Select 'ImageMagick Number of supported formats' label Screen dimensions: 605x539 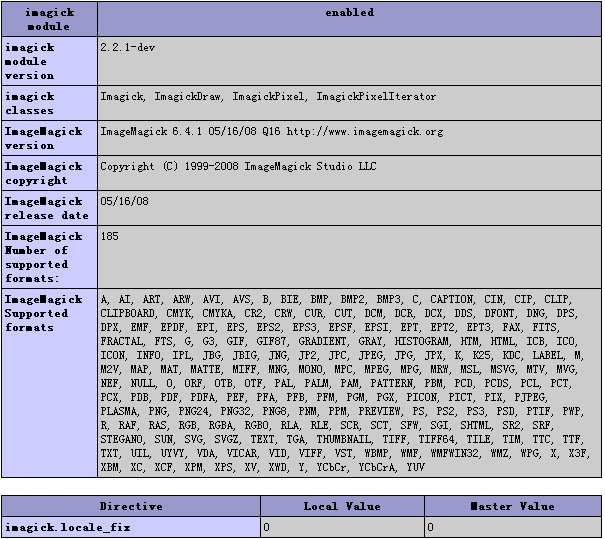[x=49, y=257]
